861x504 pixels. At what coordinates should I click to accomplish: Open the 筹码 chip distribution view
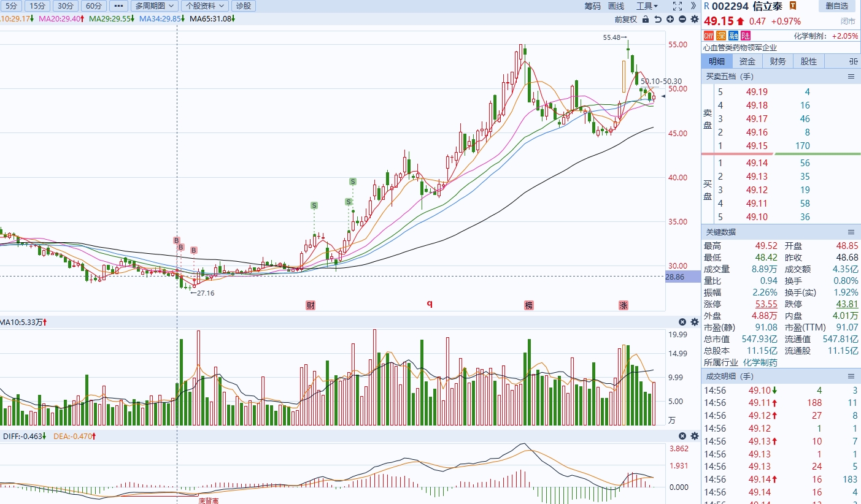pyautogui.click(x=592, y=6)
